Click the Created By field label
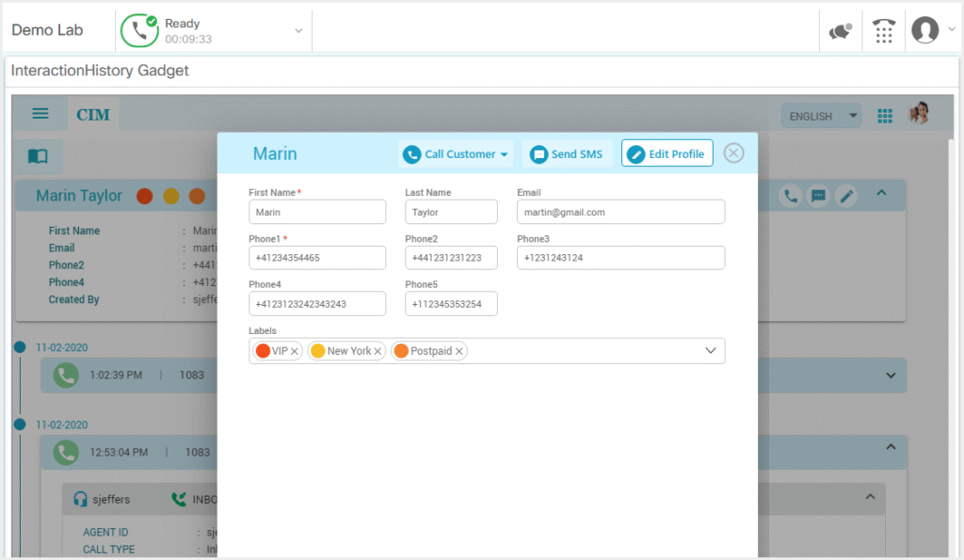The width and height of the screenshot is (964, 560). pos(73,299)
